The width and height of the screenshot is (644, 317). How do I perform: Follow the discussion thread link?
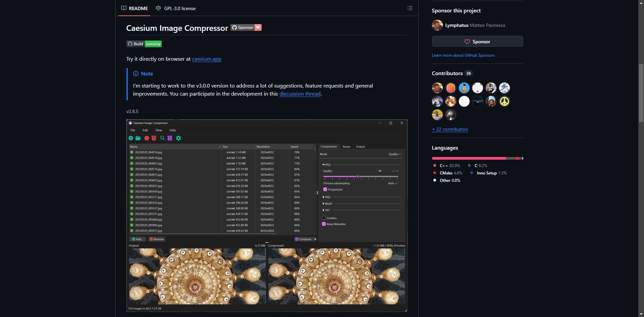pos(300,94)
